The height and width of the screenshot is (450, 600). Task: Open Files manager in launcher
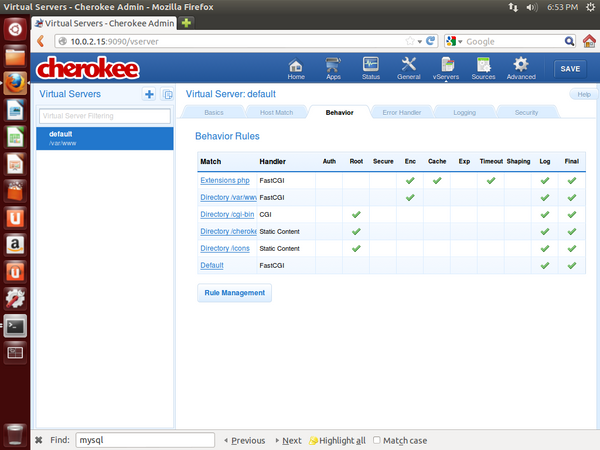[x=15, y=56]
